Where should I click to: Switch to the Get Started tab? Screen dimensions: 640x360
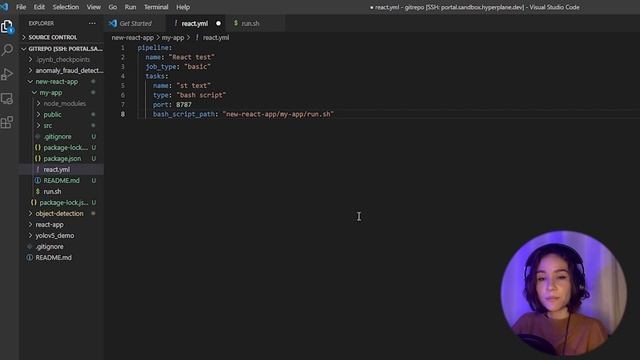135,23
